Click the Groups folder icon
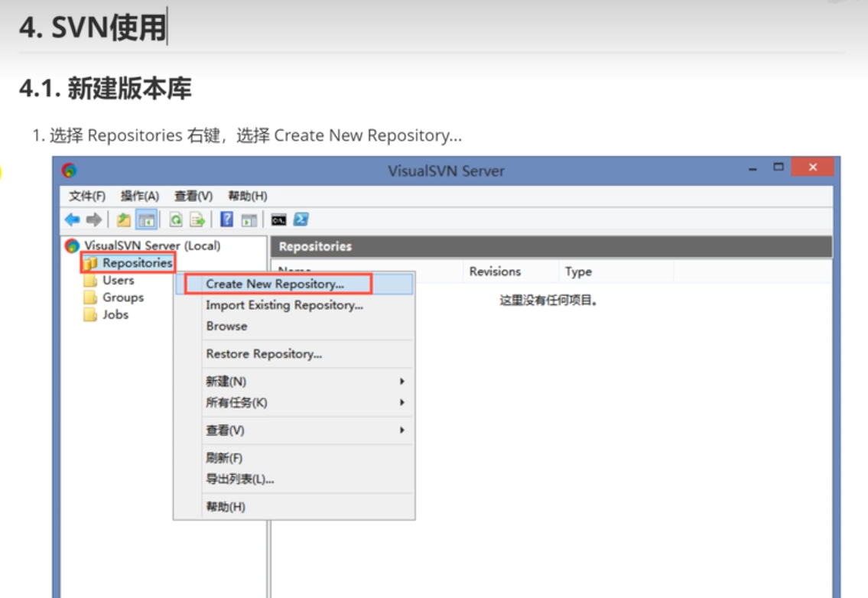The height and width of the screenshot is (598, 868). [x=90, y=298]
